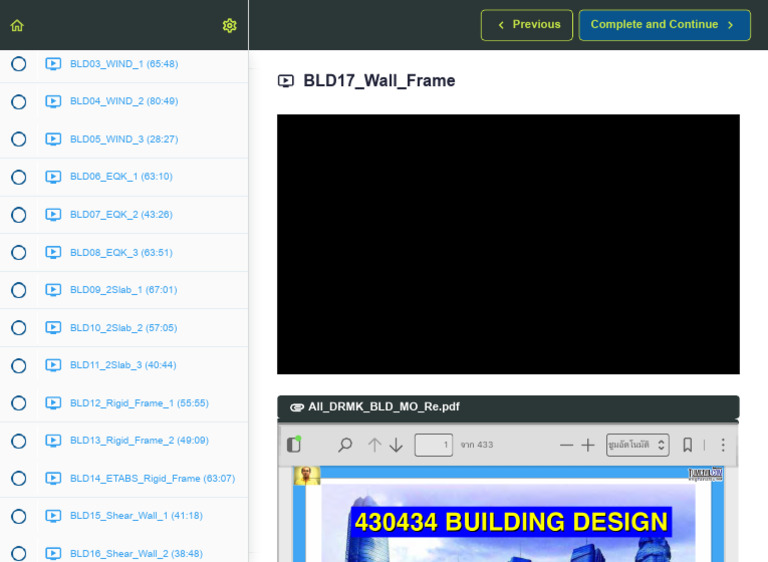
Task: Click video icon for BLD05_WIND_3
Action: [x=53, y=139]
